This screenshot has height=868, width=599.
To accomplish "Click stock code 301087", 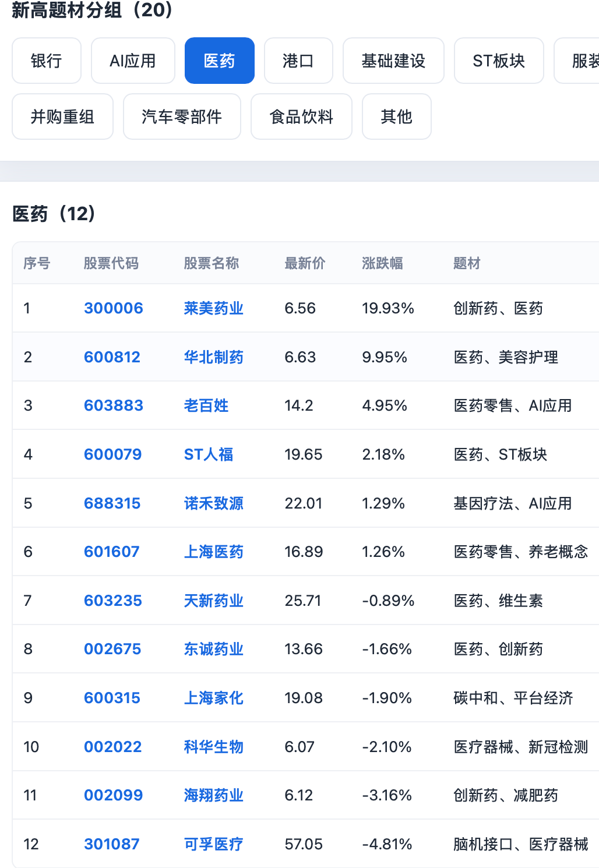I will coord(112,844).
